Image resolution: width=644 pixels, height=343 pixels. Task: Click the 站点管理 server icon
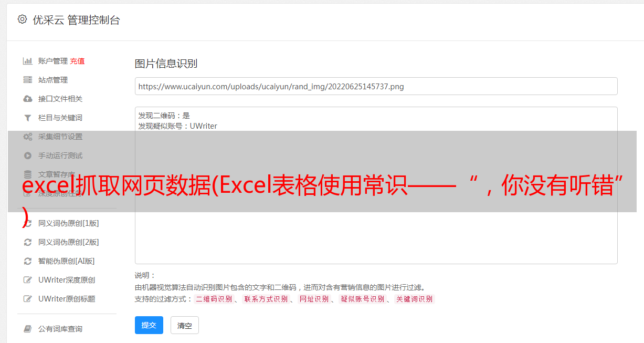[x=28, y=80]
